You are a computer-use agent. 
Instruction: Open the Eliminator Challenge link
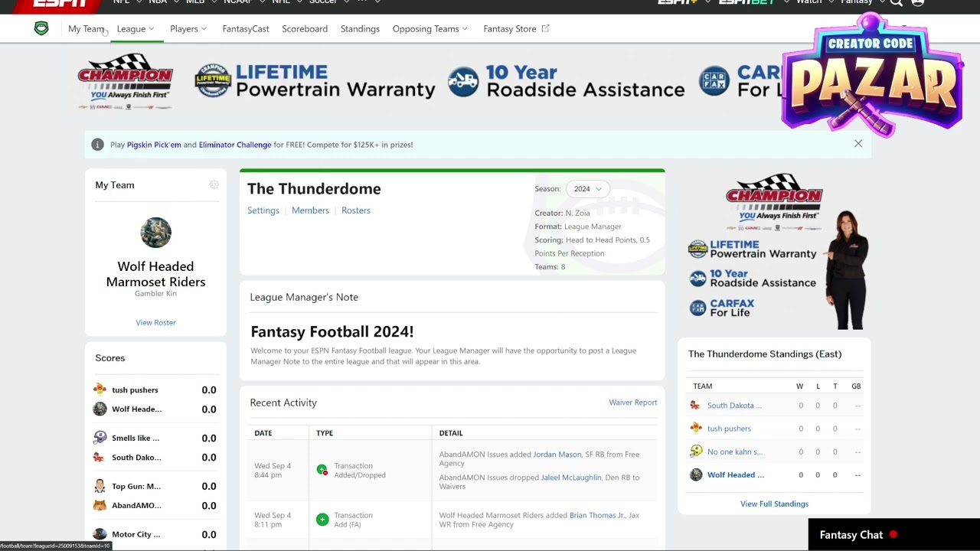pyautogui.click(x=235, y=145)
